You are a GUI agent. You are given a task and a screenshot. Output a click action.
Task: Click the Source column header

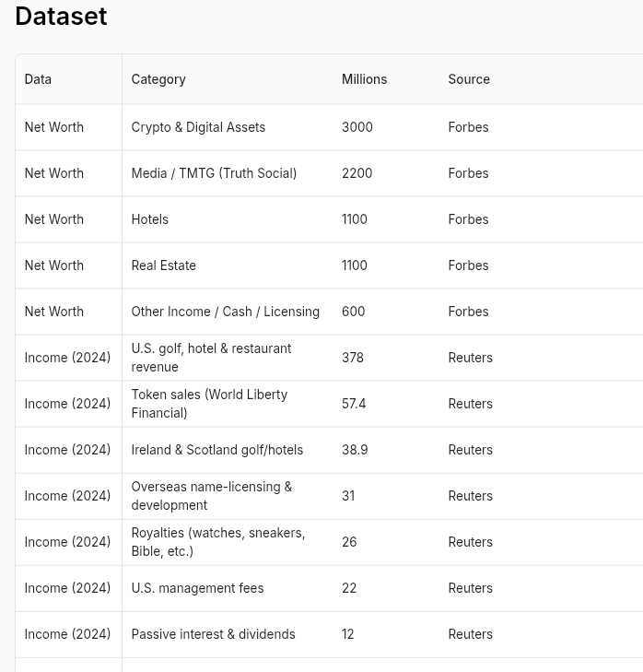493,79
